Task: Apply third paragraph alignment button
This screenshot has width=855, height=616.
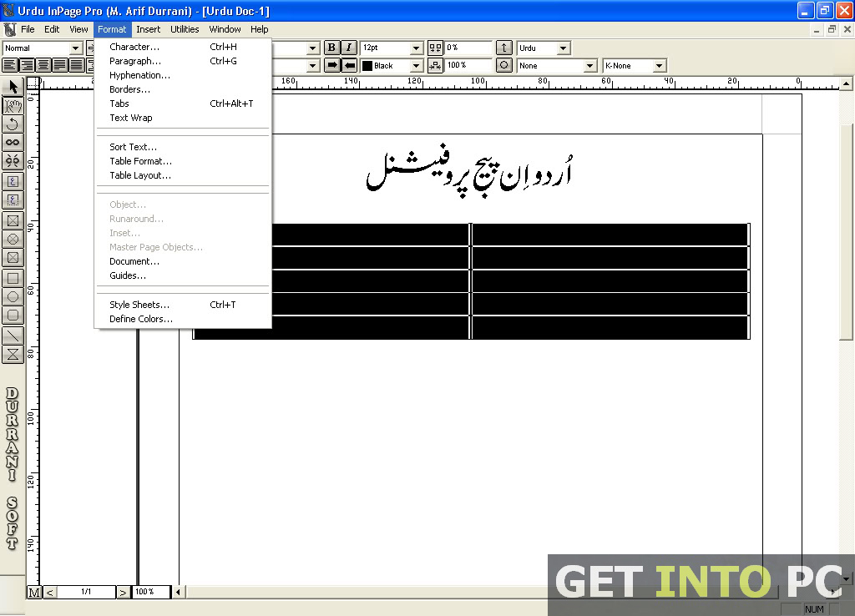Action: point(43,65)
